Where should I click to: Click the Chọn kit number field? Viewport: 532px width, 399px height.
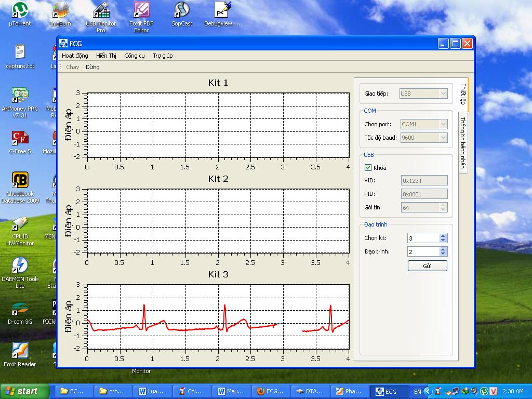coord(423,238)
